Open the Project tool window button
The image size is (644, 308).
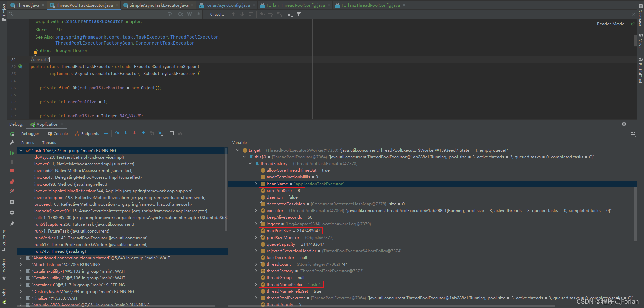point(4,12)
